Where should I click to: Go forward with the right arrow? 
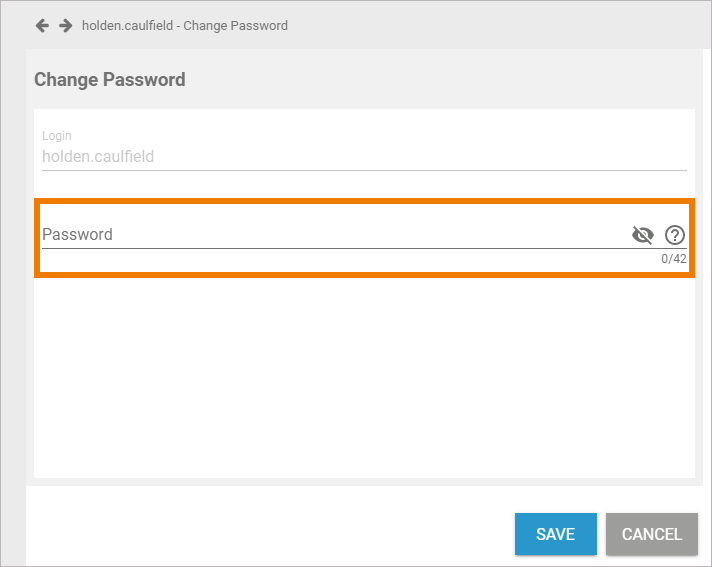(65, 25)
